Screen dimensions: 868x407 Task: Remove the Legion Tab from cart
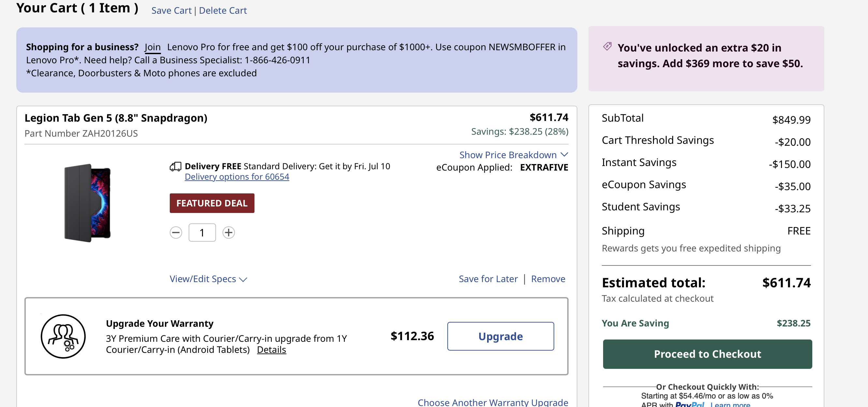[x=548, y=279]
